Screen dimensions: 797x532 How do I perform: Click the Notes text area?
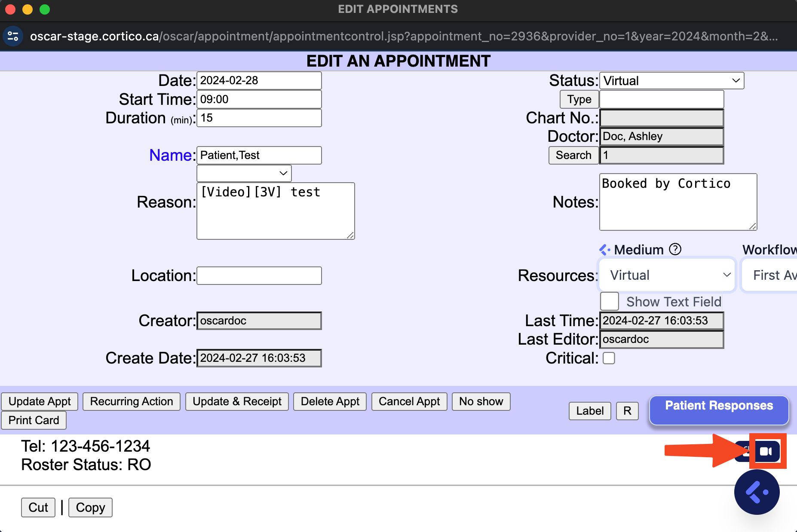(x=678, y=202)
